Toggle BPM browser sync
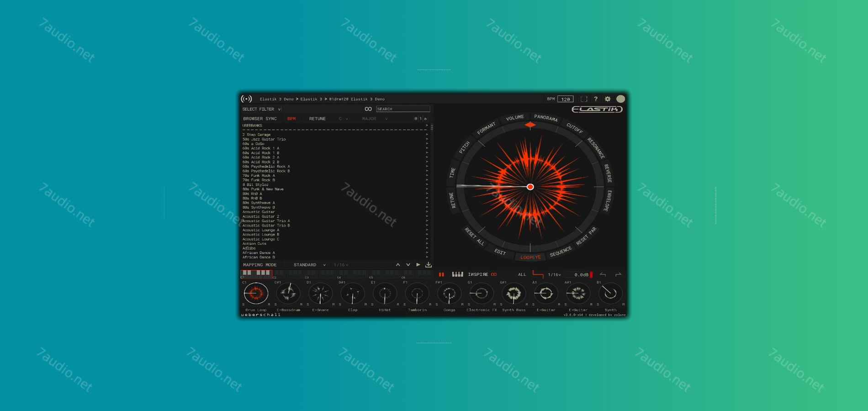The image size is (868, 411). [x=291, y=119]
